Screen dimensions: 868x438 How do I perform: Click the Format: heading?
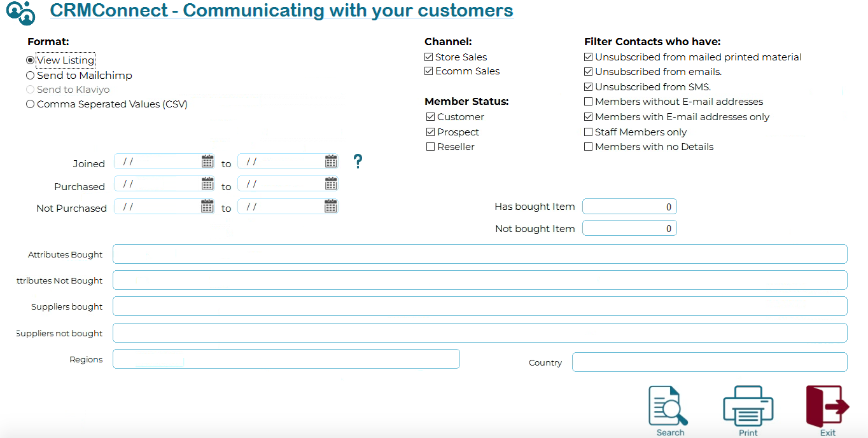[x=48, y=42]
